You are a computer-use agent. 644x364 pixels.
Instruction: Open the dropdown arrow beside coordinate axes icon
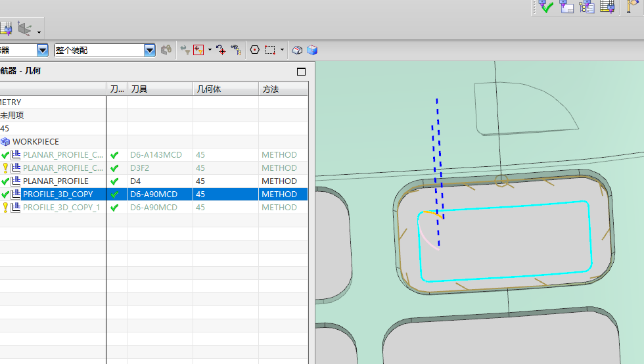39,32
